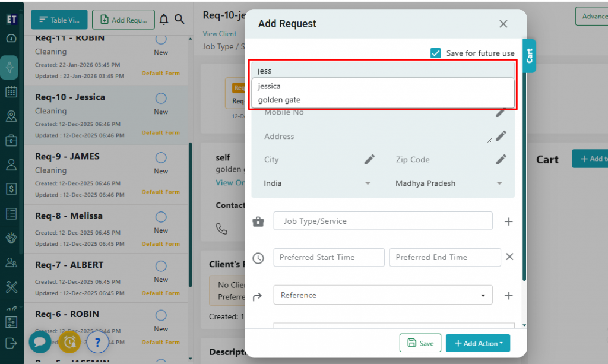Expand the India country dropdown
The image size is (608, 364).
pos(317,183)
